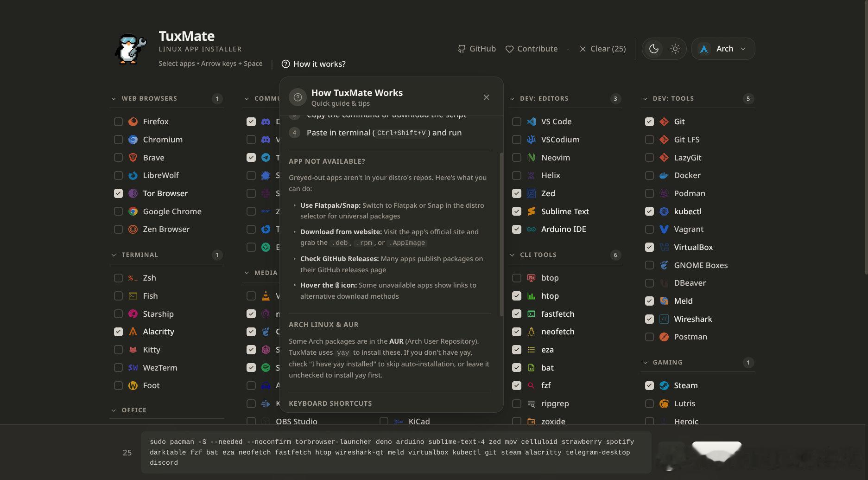Click the Starship icon

click(133, 314)
